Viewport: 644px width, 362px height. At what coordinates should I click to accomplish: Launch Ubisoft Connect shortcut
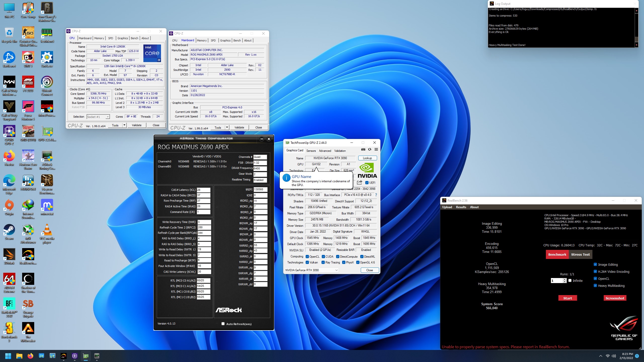click(47, 86)
